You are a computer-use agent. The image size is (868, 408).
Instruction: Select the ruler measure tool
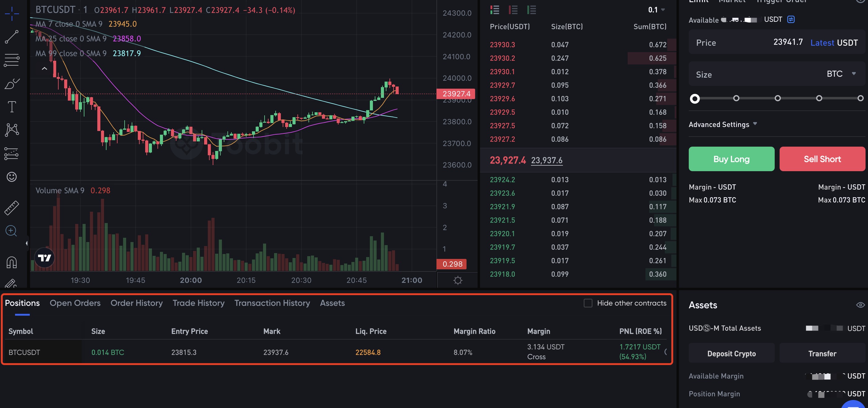(11, 208)
